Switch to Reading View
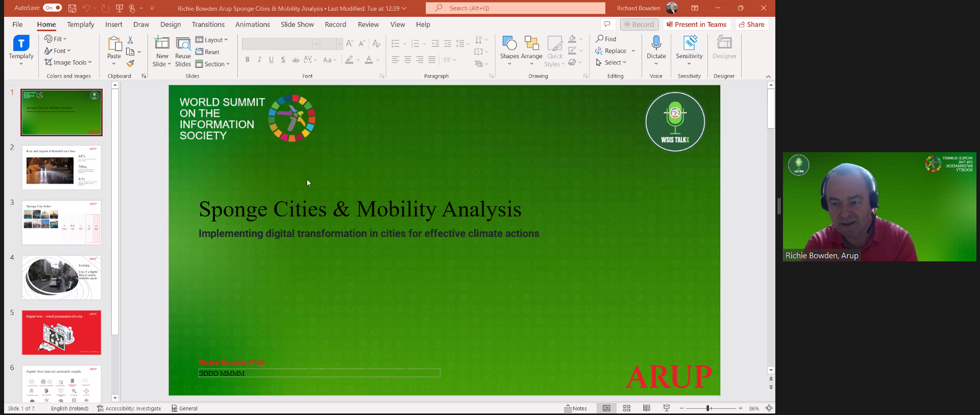The image size is (980, 415). [647, 408]
